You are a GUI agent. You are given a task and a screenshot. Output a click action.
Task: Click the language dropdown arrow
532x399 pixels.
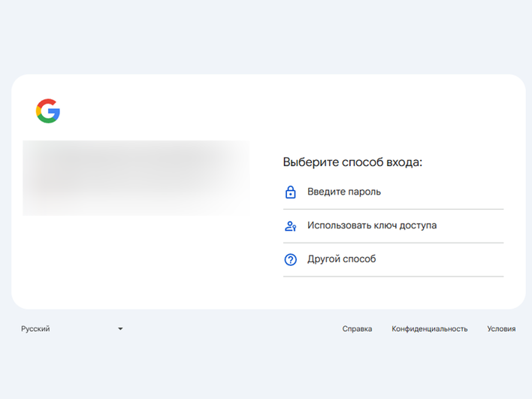120,329
